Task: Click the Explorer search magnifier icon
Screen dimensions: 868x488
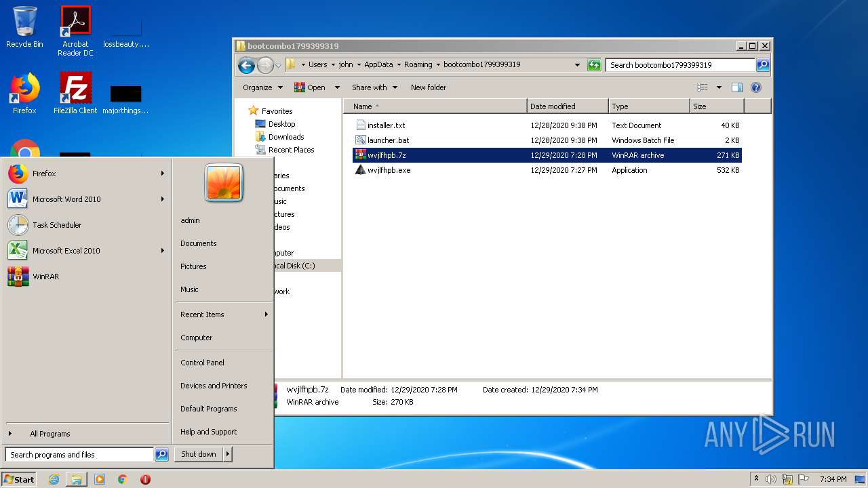Action: click(763, 65)
